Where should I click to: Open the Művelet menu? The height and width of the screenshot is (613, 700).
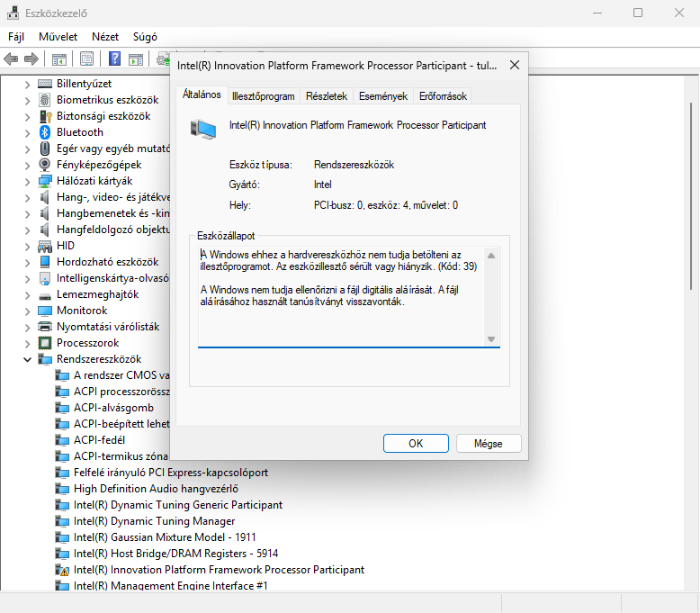click(58, 37)
